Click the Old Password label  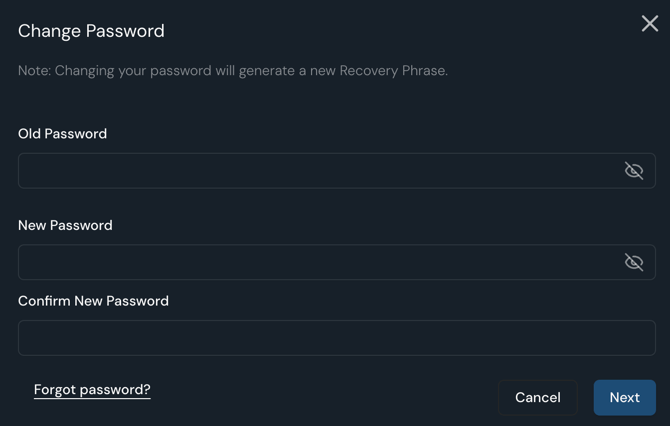(62, 134)
